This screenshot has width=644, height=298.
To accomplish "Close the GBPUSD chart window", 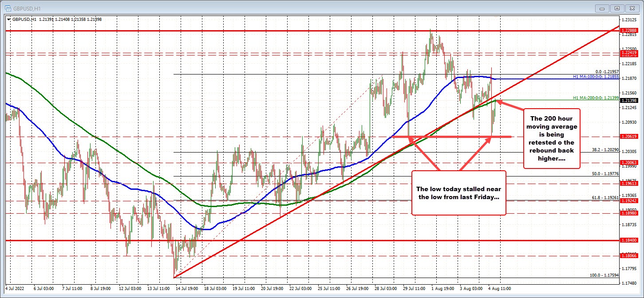I will (x=632, y=8).
